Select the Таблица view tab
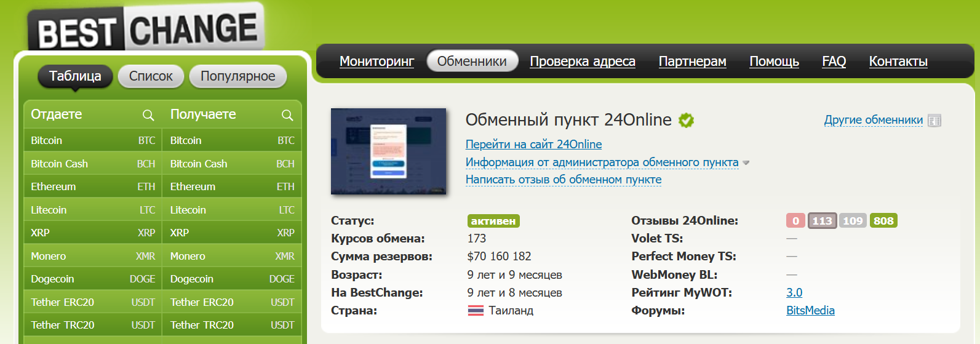 coord(75,76)
